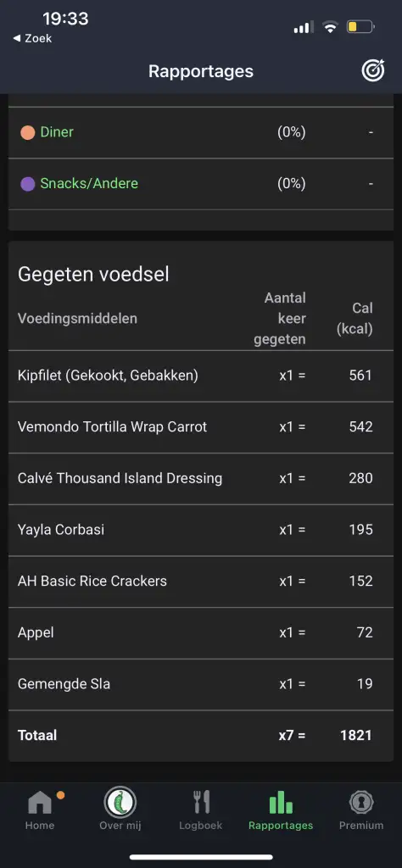Screen dimensions: 402x868
Task: Open the Diner meal link
Action: coord(57,132)
